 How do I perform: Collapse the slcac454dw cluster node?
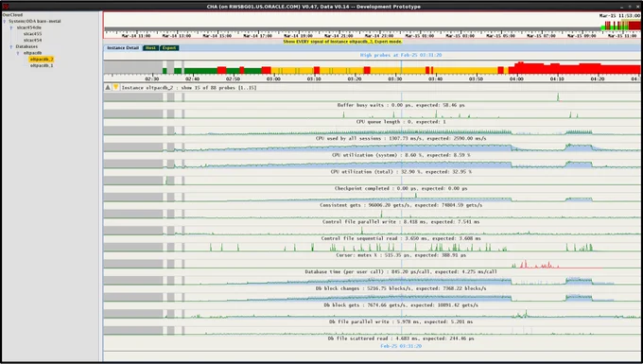(11, 27)
